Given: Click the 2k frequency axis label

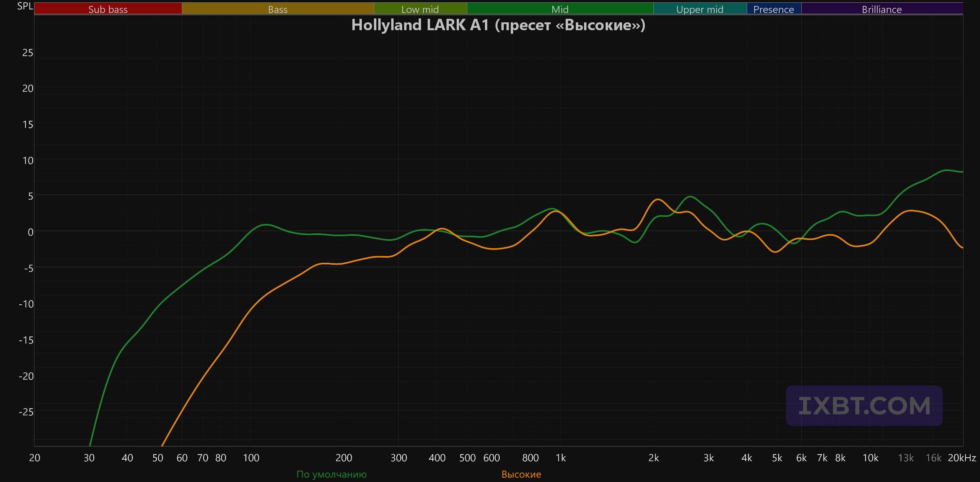Looking at the screenshot, I should pyautogui.click(x=653, y=458).
